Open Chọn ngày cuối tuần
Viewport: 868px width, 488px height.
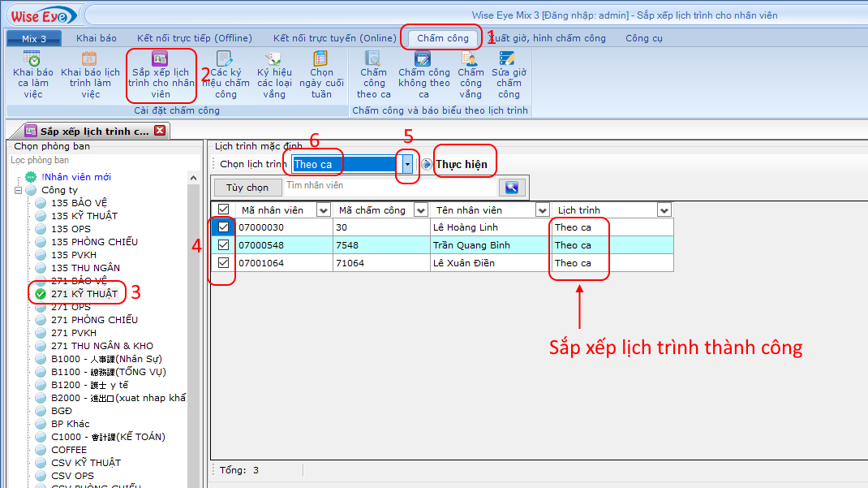[x=321, y=73]
